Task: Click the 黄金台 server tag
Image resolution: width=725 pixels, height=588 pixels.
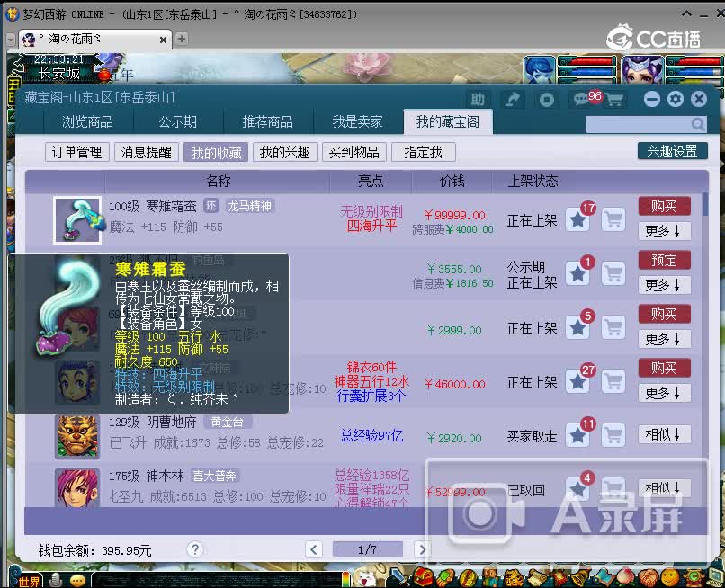Action: (227, 422)
